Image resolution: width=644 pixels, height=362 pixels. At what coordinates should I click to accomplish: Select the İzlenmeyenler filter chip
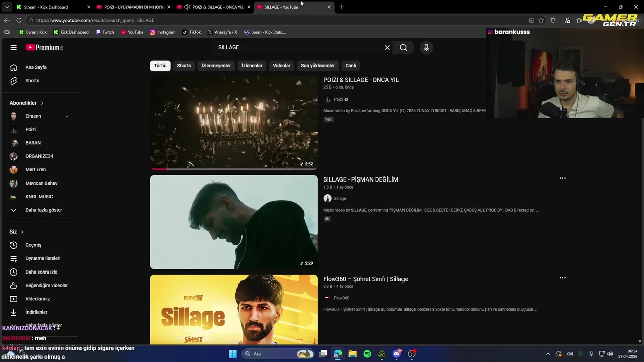216,66
